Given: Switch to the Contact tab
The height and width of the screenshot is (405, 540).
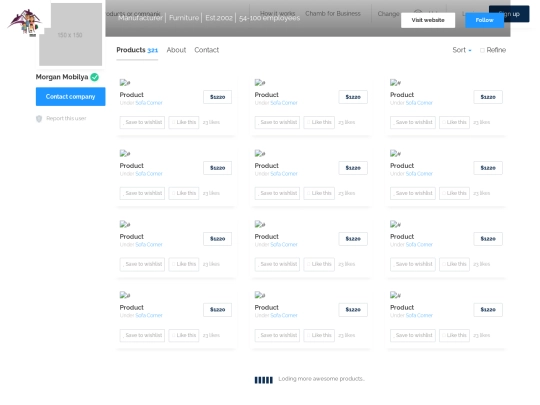Looking at the screenshot, I should [x=207, y=50].
